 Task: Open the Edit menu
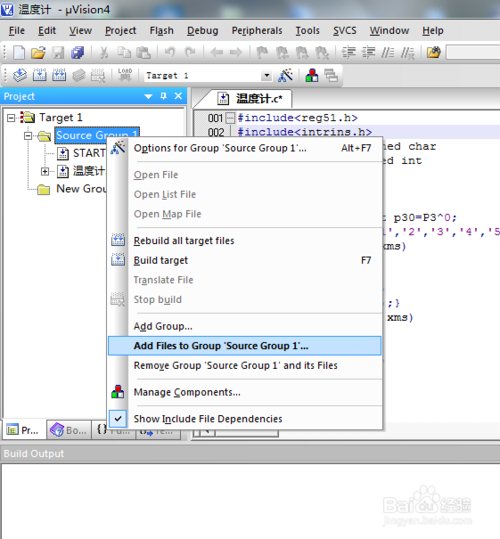pos(47,31)
